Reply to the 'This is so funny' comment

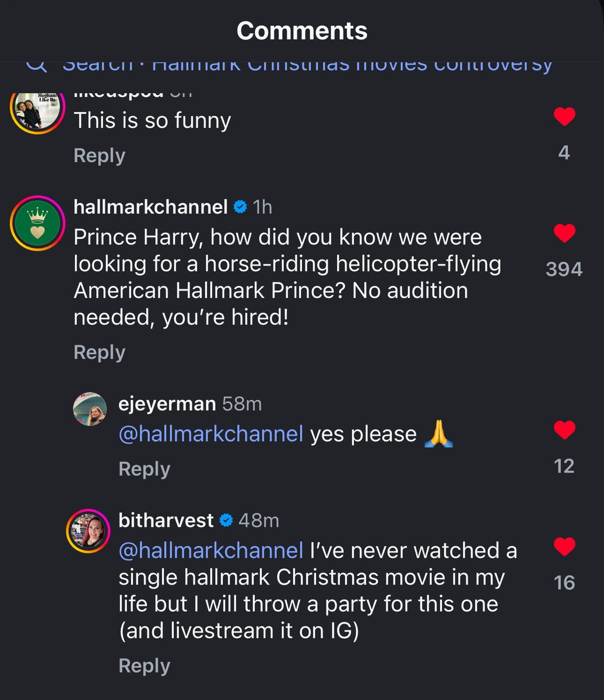click(99, 156)
